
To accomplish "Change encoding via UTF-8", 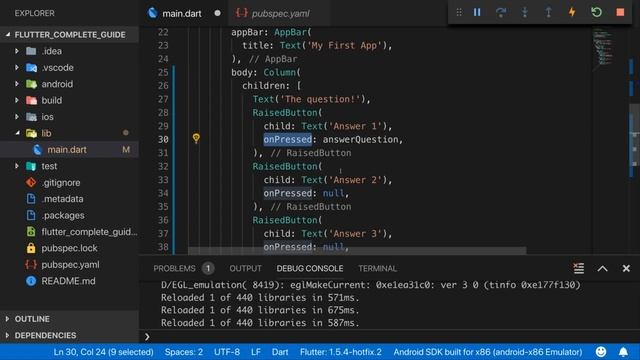I will tap(227, 351).
